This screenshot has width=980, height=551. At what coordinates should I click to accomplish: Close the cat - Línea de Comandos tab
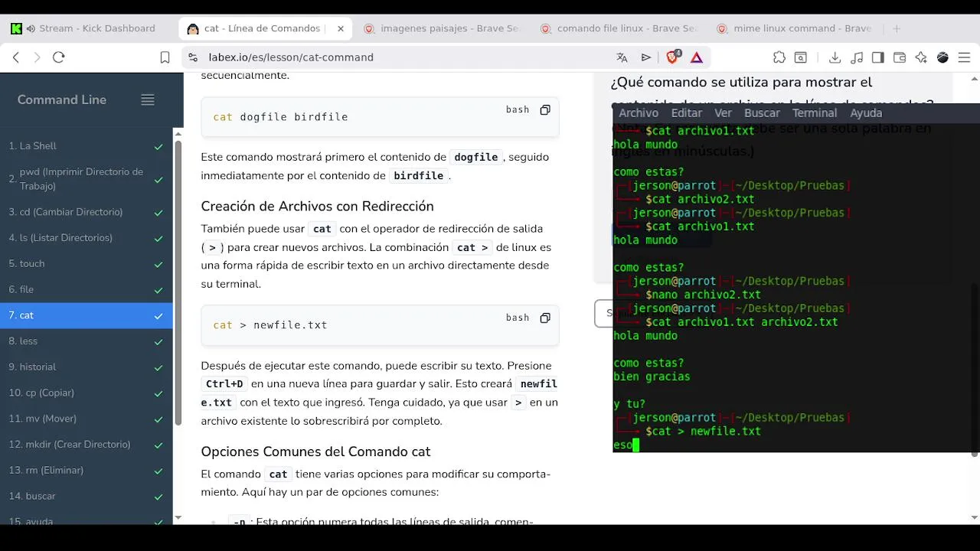point(341,28)
